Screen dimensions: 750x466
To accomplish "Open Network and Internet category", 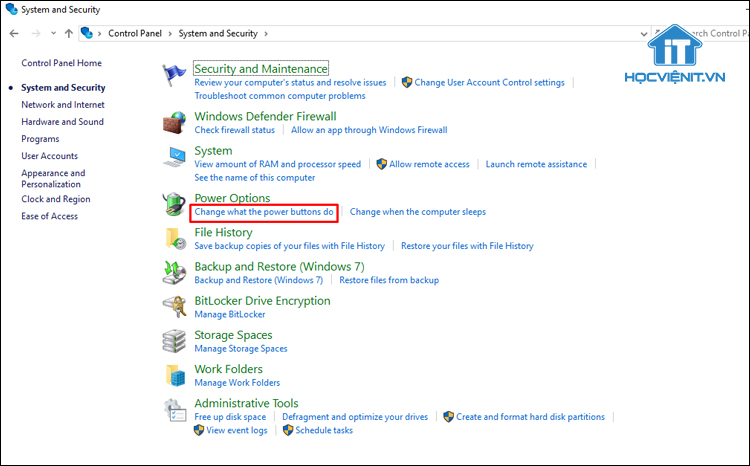I will click(63, 105).
